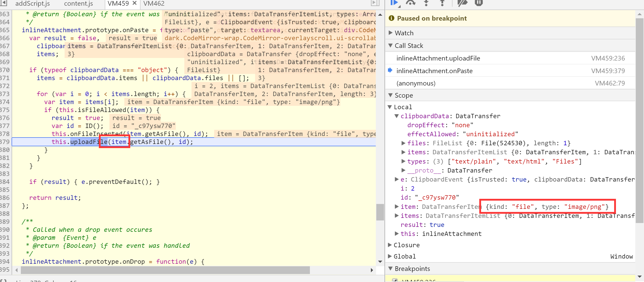Viewport: 644px width, 282px height.
Task: Expand the types array entry
Action: [403, 161]
